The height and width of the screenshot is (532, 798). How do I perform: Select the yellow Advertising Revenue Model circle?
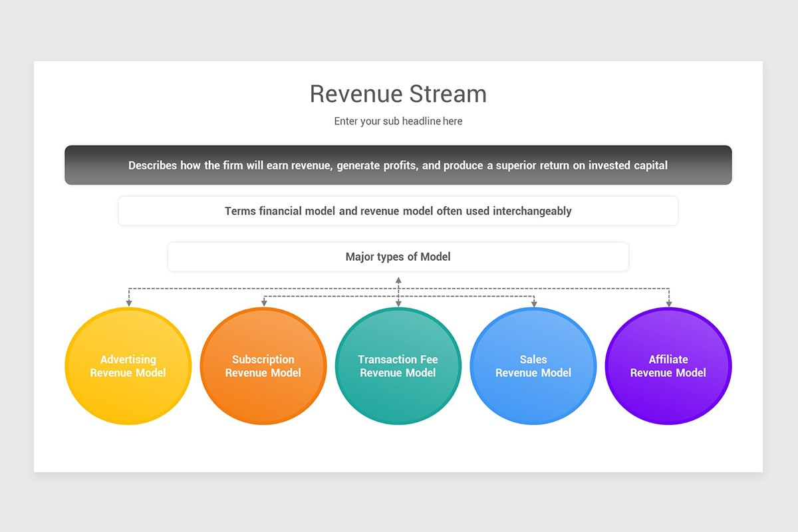(128, 366)
